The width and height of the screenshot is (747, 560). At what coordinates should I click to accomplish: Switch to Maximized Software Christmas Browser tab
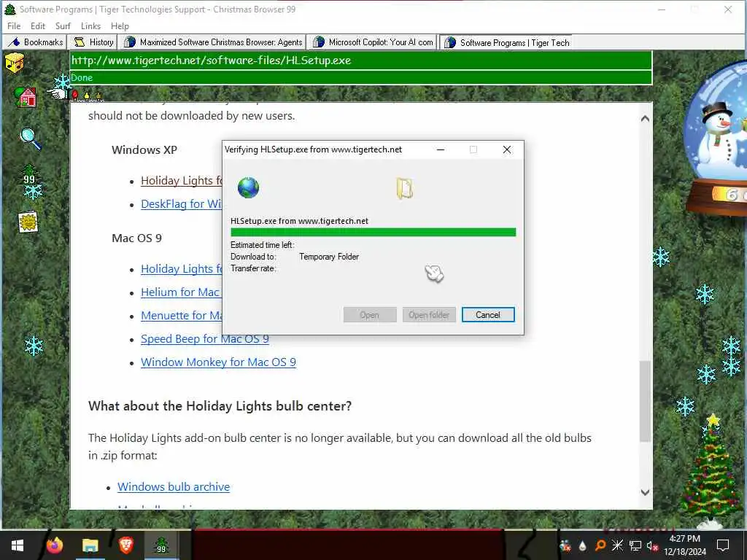point(212,42)
